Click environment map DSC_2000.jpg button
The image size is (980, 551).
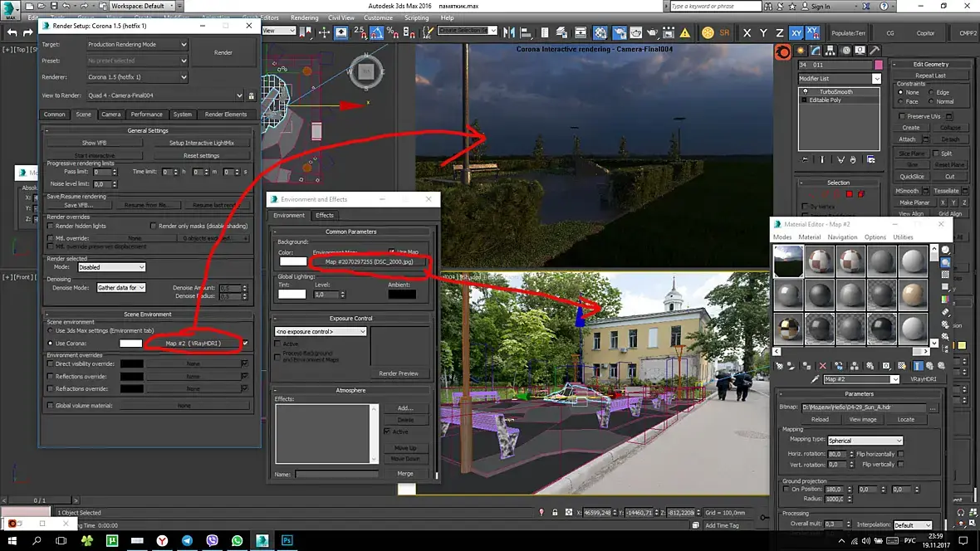tap(369, 261)
